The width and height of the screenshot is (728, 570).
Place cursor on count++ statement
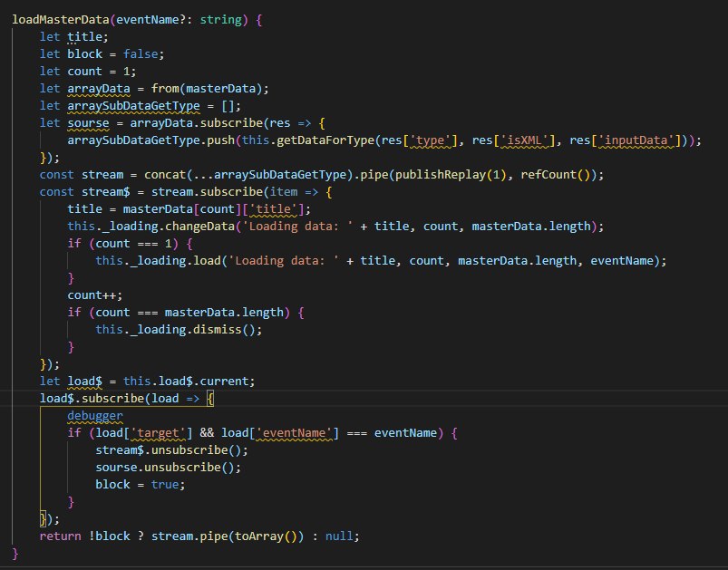click(x=94, y=295)
